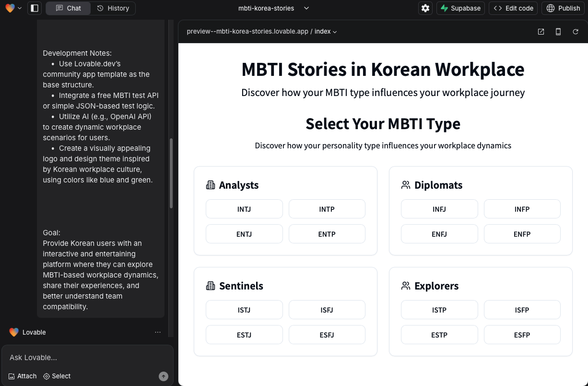This screenshot has width=588, height=386.
Task: Select the ISTJ type
Action: coord(244,310)
